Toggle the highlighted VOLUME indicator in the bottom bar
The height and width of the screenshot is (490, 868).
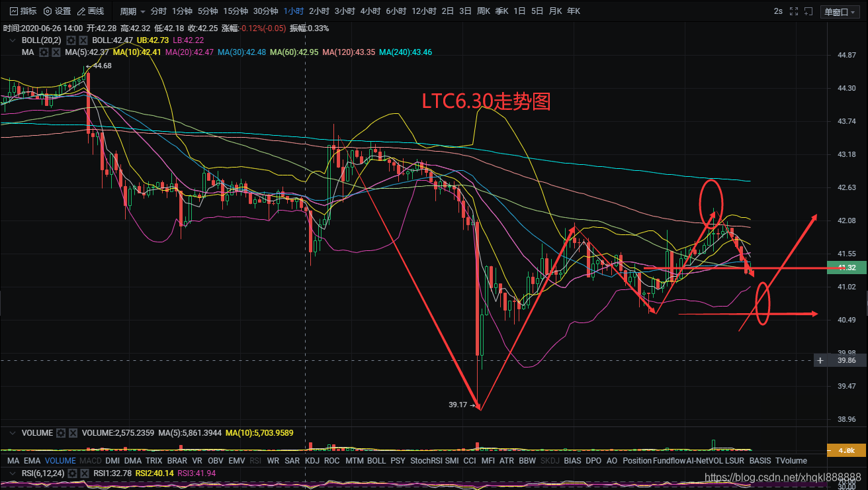pyautogui.click(x=60, y=461)
